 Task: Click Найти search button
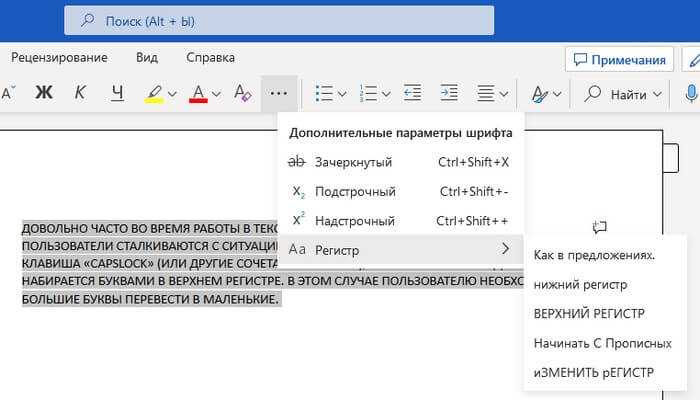[615, 94]
